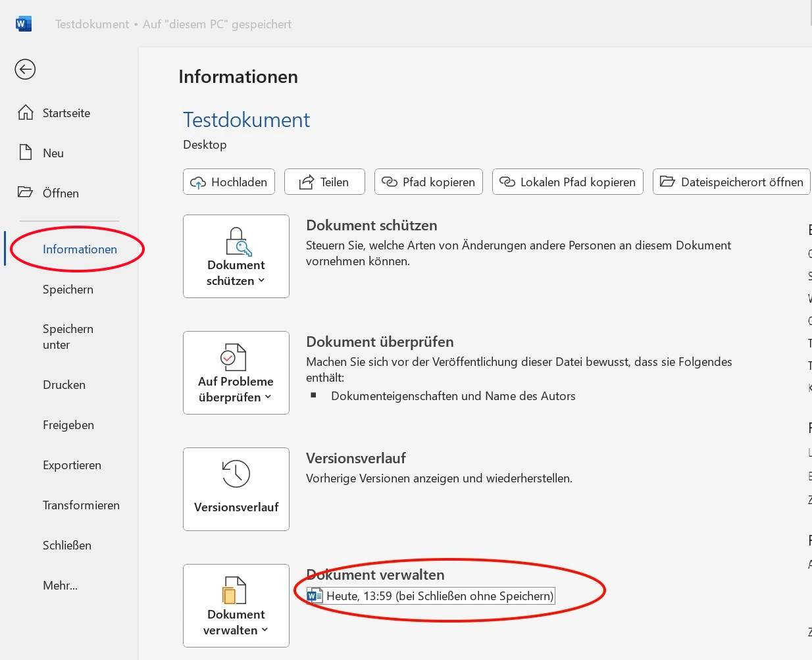This screenshot has width=812, height=660.
Task: Open Dateispeicherort öffnen folder button
Action: (x=731, y=182)
